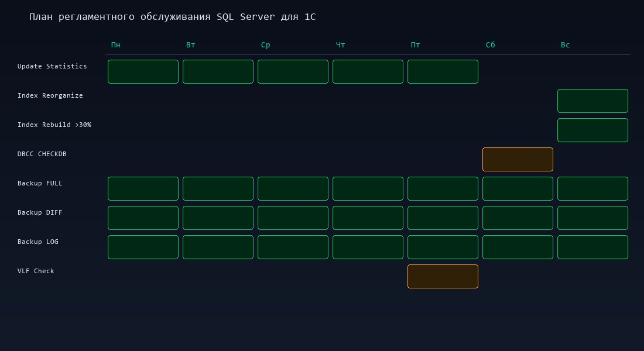Click the Сб column header

(x=490, y=44)
